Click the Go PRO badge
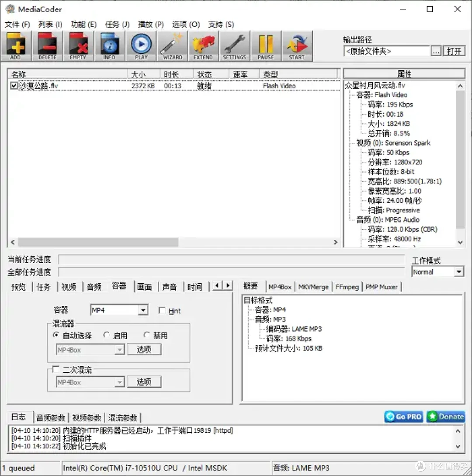The image size is (472, 476). 404,417
